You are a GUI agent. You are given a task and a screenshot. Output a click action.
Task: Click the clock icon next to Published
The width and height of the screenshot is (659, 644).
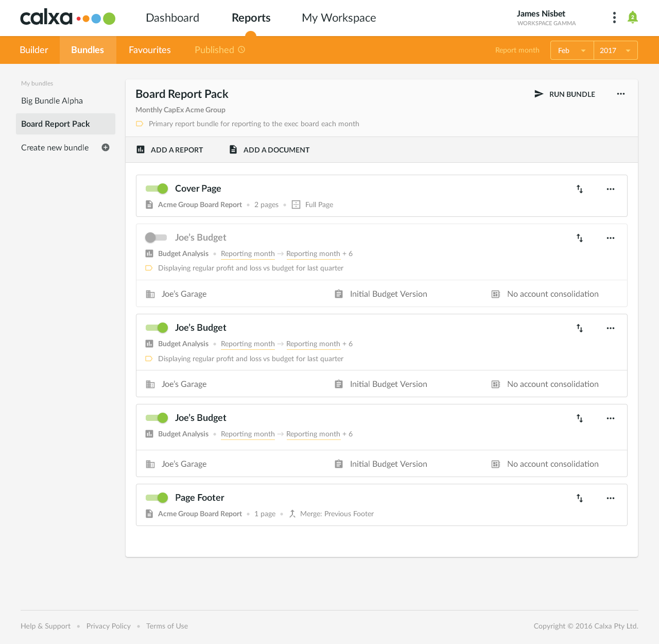(241, 49)
